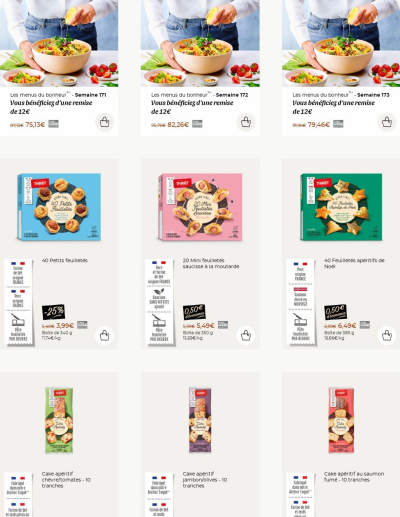
Task: View blue 40 Petits feuilletés box image
Action: [x=59, y=207]
